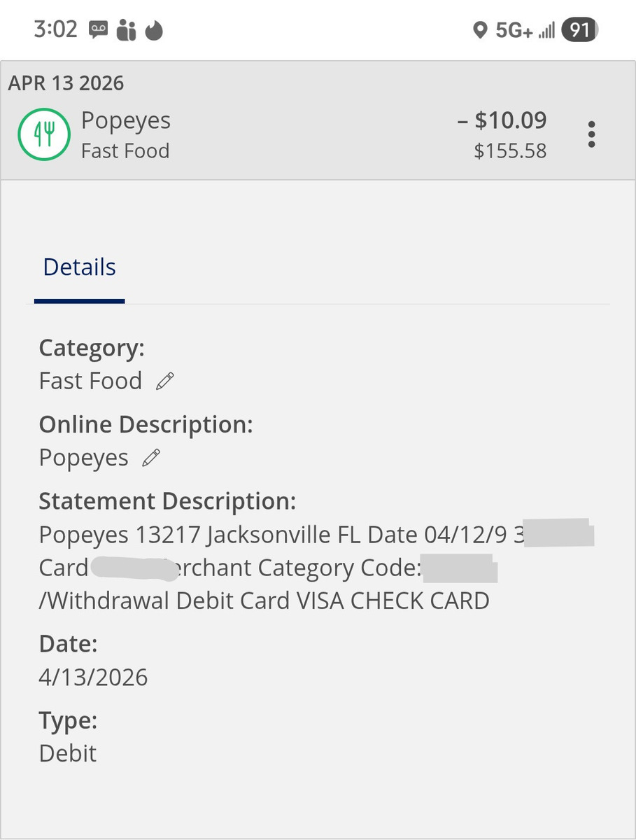Tap the -$10.09 transaction amount
The image size is (636, 840).
tap(502, 120)
